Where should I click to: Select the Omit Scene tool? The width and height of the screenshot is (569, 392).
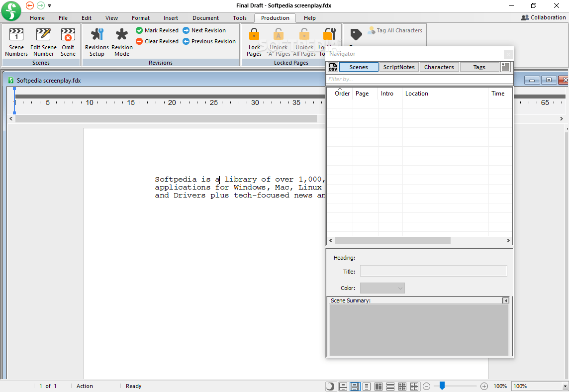68,42
